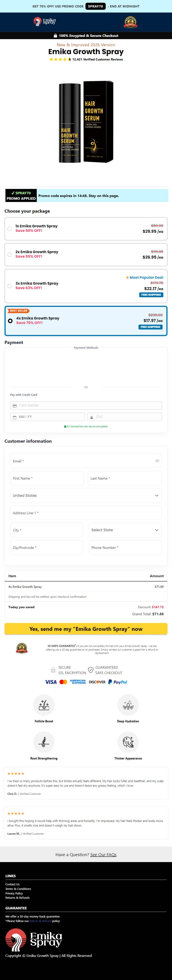Select the 1x Emika Growth Spray package
The image size is (172, 980).
pyautogui.click(x=10, y=229)
